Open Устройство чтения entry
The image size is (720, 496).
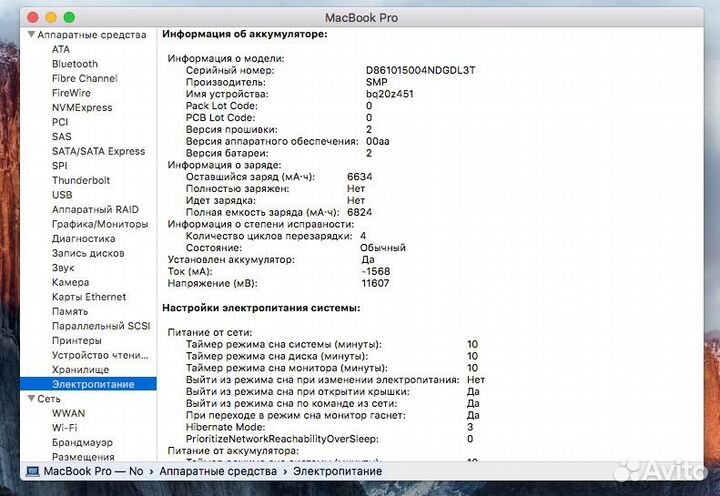point(100,355)
